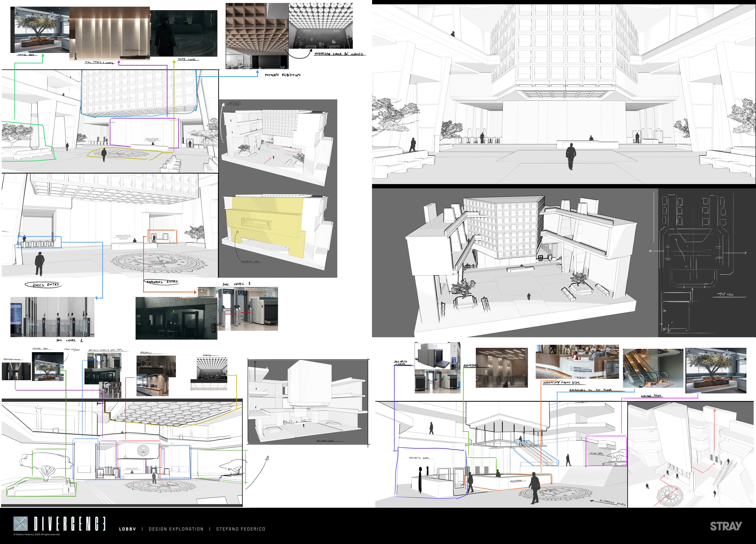Open the multi floor layout section render
The height and width of the screenshot is (544, 756).
pos(308,401)
